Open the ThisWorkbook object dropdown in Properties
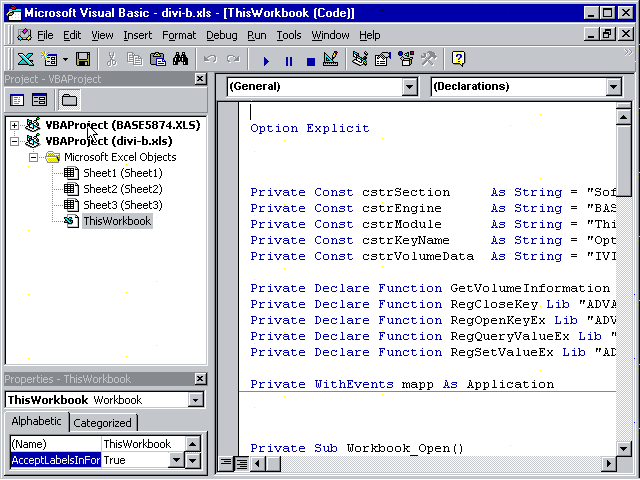640x480 pixels. [x=196, y=400]
